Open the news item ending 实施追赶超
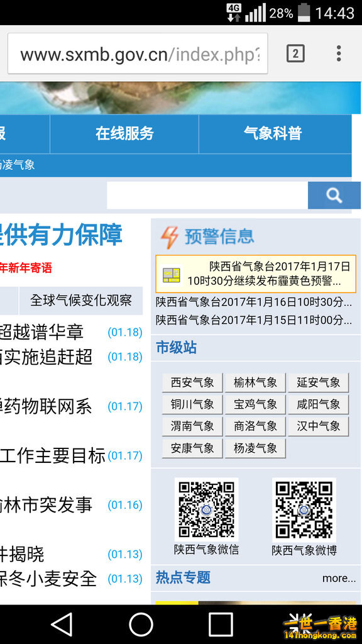The image size is (362, 644). [46, 357]
